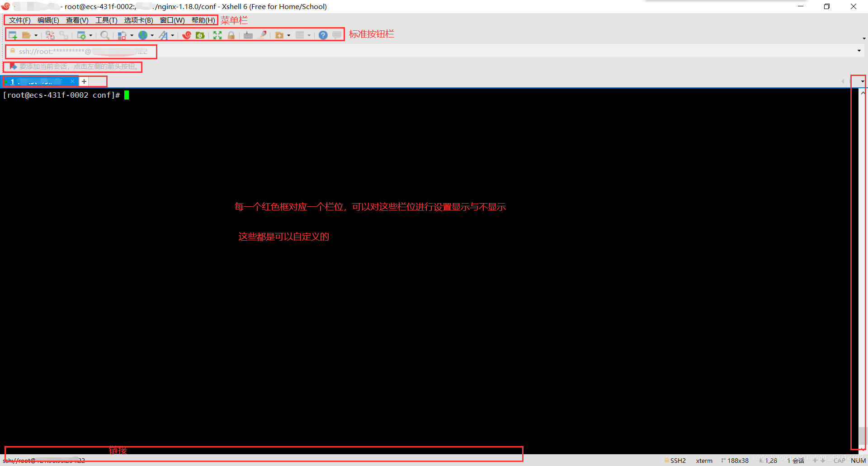Viewport: 868px width, 466px height.
Task: Expand the color scheme dropdown arrow
Action: [x=132, y=35]
